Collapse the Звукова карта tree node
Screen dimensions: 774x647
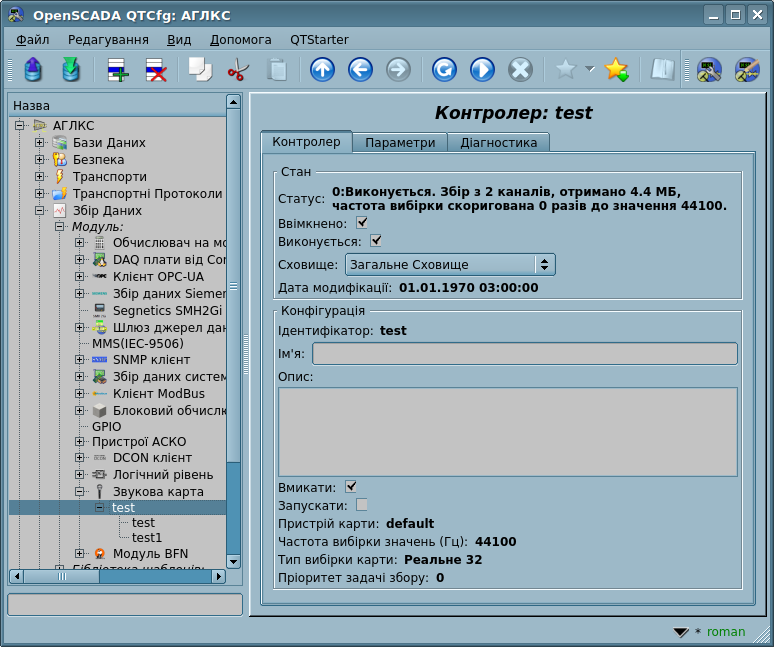point(79,492)
